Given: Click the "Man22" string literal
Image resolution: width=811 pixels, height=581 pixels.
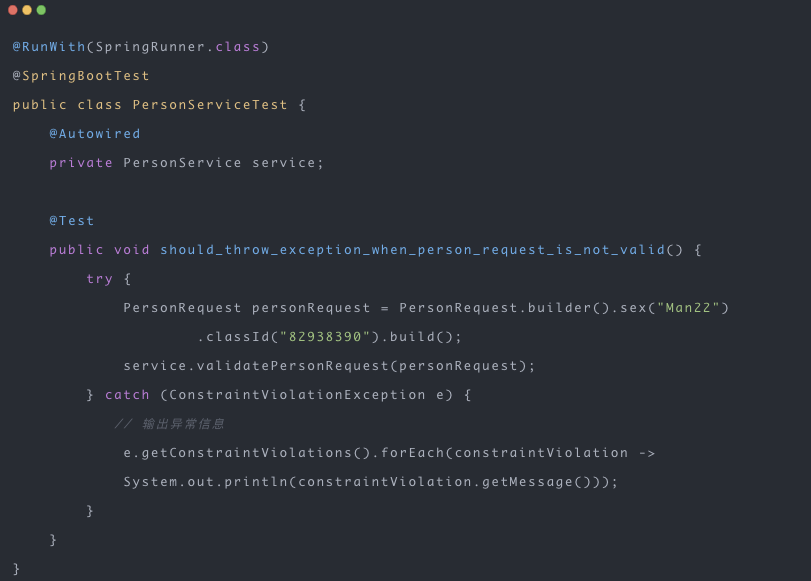Looking at the screenshot, I should click(688, 308).
